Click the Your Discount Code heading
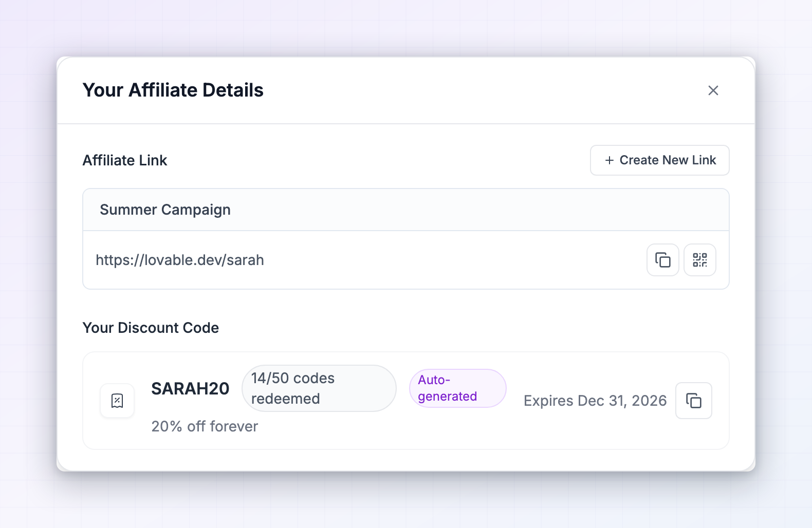 (151, 328)
